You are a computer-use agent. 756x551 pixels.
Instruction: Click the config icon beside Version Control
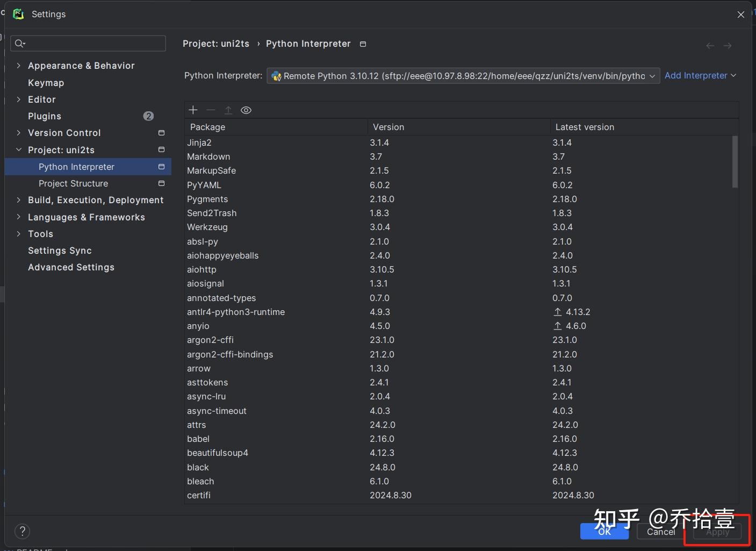tap(161, 133)
